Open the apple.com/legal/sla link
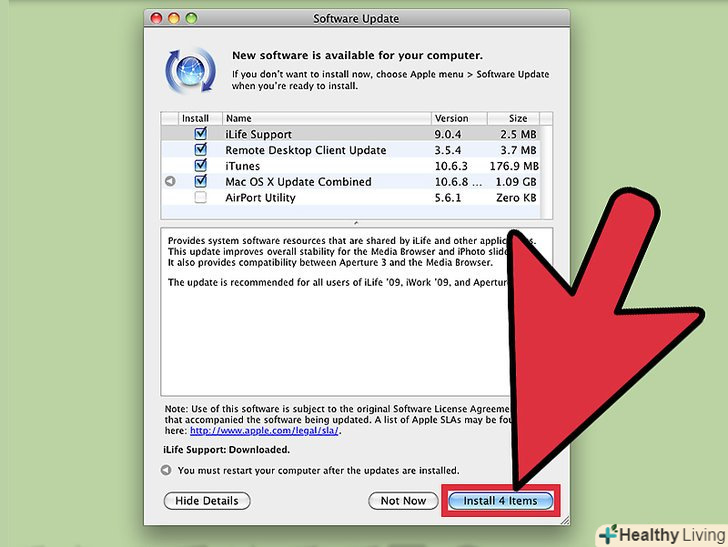 (x=264, y=430)
